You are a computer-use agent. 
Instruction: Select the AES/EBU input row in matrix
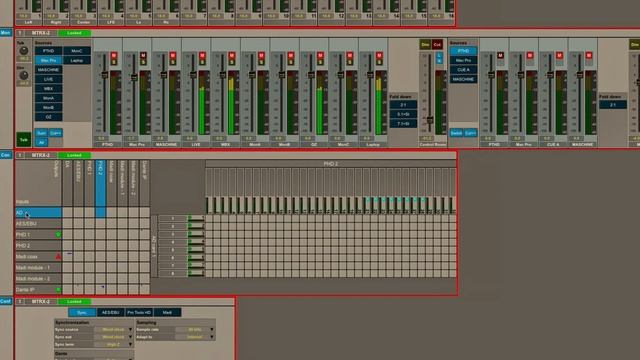tap(38, 224)
